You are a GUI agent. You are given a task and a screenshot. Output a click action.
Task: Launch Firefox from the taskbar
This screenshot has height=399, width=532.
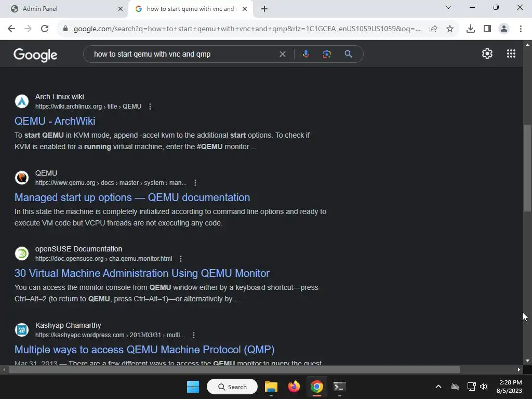294,387
